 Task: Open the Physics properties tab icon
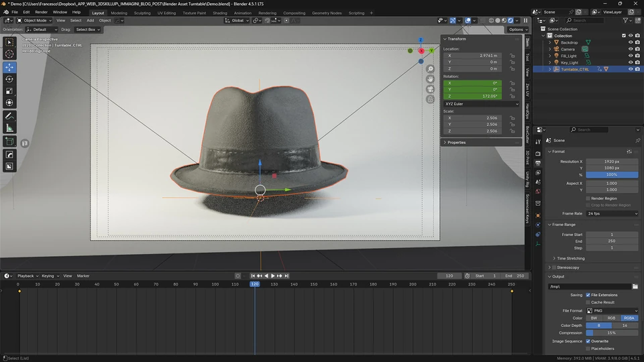[538, 225]
